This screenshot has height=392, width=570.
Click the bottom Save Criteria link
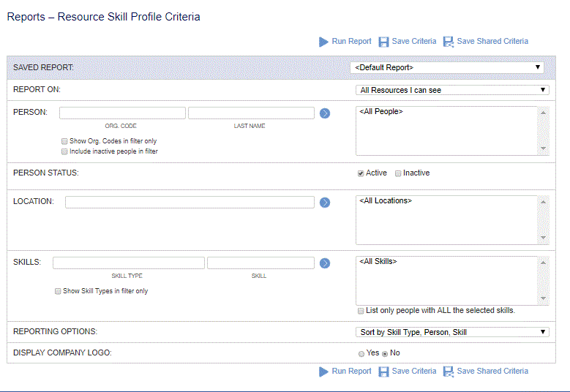413,372
